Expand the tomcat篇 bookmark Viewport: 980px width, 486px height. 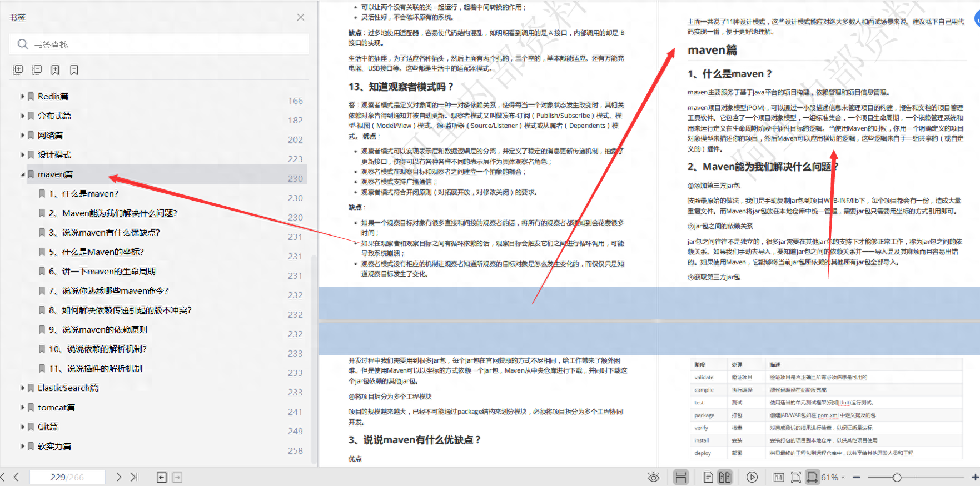[23, 407]
